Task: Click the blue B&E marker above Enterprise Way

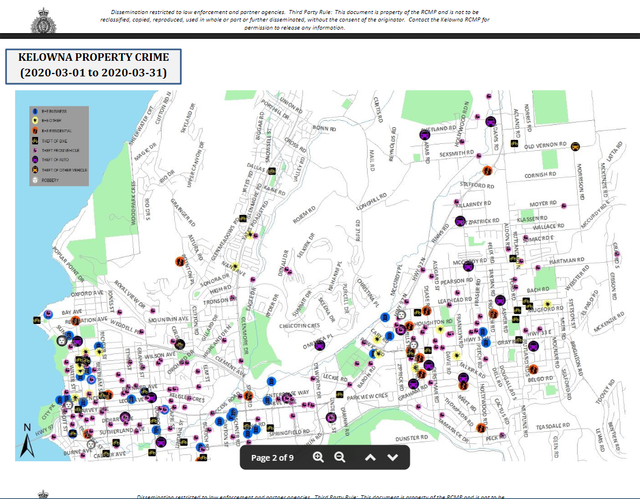Action: (271, 381)
